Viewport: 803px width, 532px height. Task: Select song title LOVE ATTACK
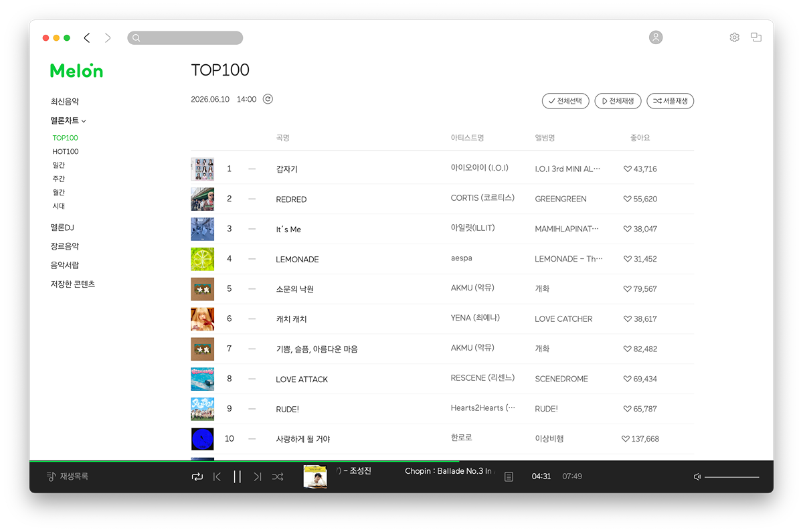coord(302,379)
